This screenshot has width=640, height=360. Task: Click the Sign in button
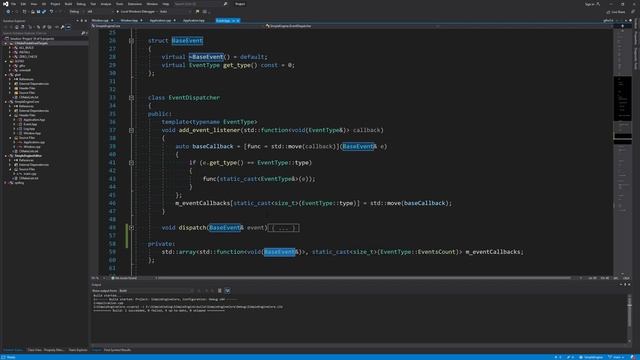pyautogui.click(x=593, y=4)
